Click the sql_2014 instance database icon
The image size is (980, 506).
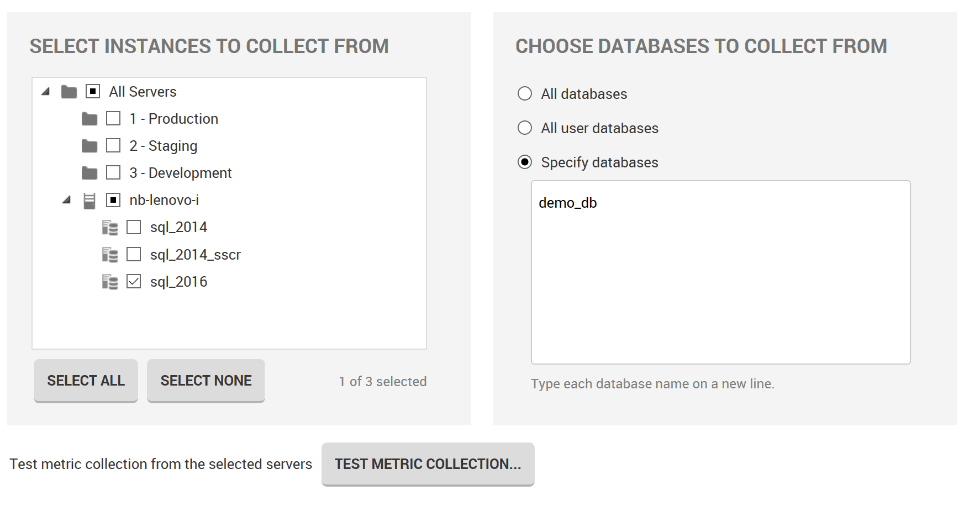click(110, 228)
